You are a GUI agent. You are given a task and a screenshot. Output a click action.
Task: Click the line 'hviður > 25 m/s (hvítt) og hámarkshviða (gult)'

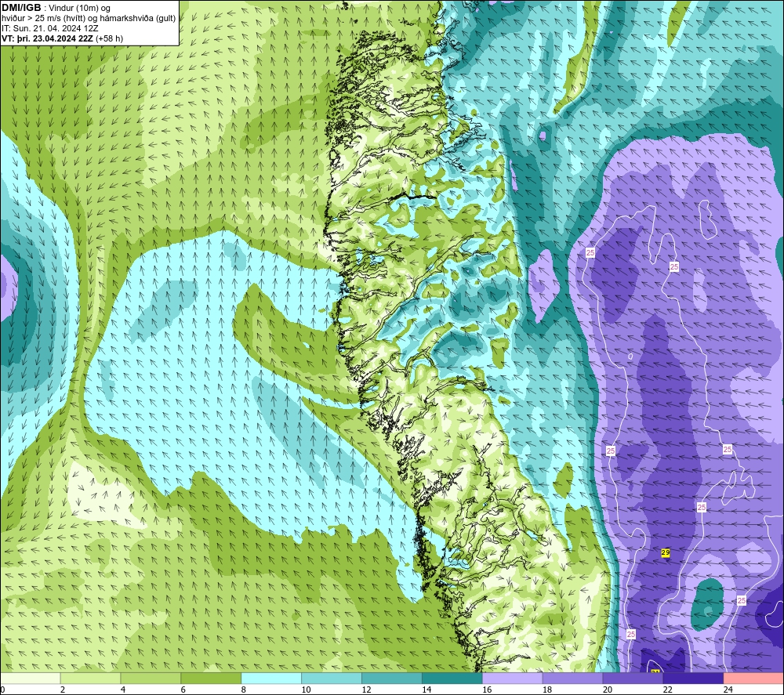click(x=89, y=18)
